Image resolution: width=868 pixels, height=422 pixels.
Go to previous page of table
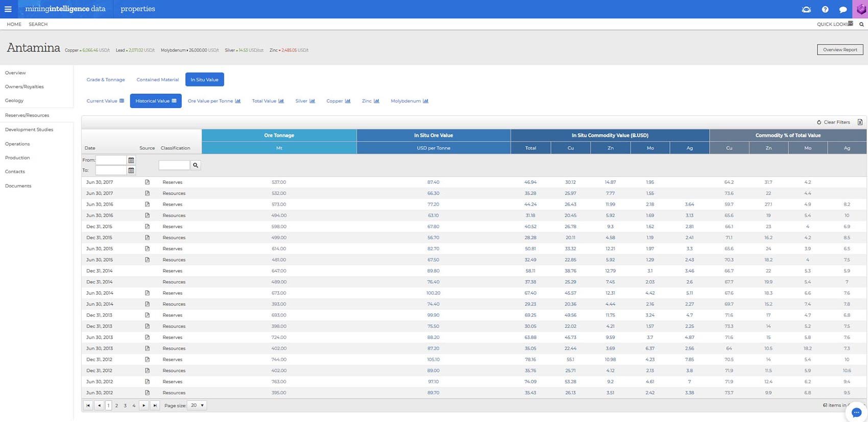point(99,406)
